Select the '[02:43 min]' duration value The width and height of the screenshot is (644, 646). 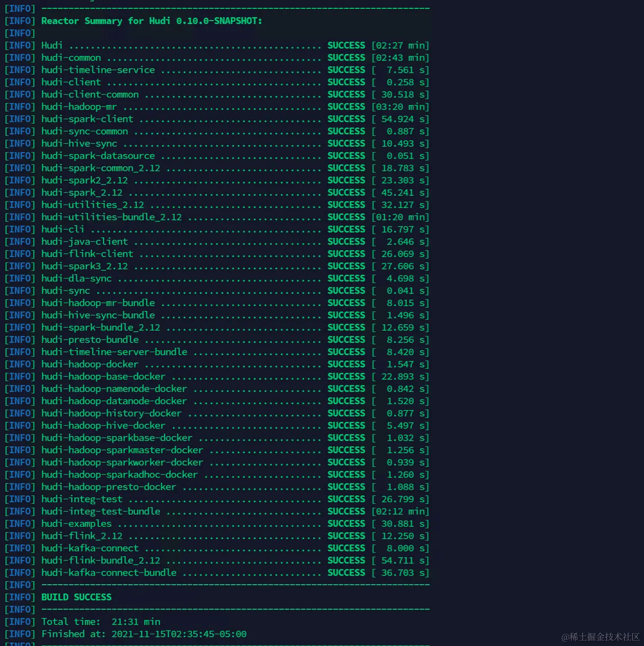[x=401, y=57]
